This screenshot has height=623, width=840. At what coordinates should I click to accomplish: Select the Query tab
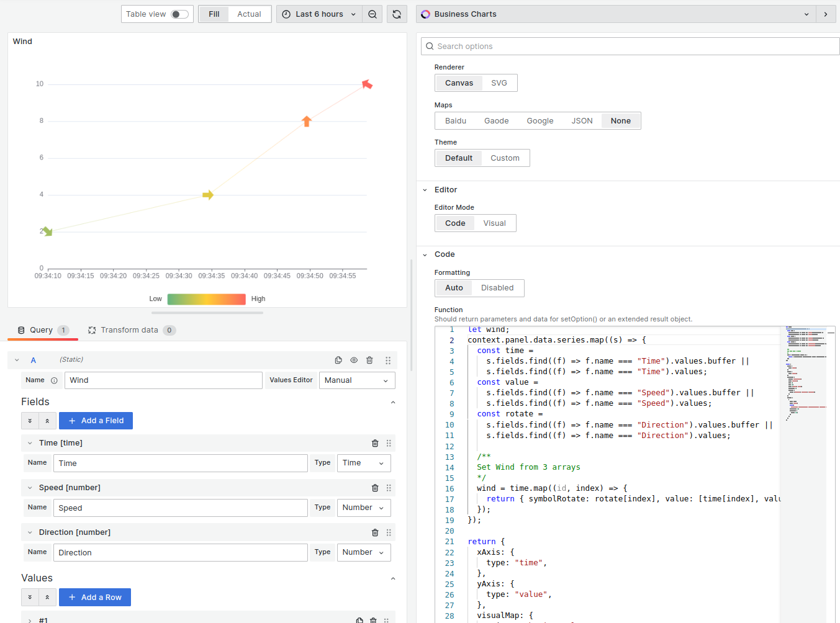point(42,329)
